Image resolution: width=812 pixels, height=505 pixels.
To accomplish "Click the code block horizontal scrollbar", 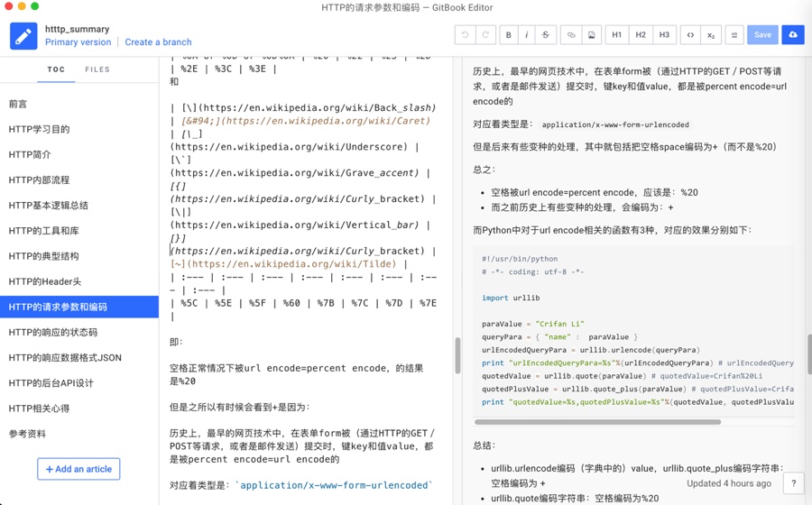I will tap(597, 422).
